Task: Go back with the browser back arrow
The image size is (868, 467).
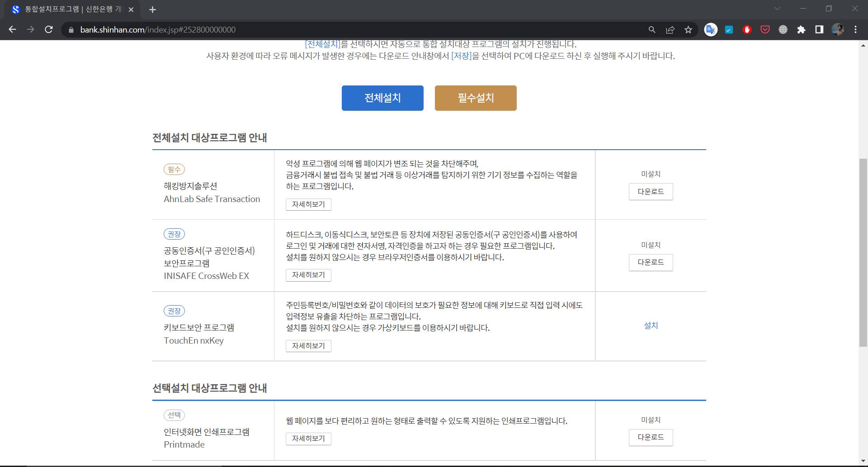Action: [13, 29]
